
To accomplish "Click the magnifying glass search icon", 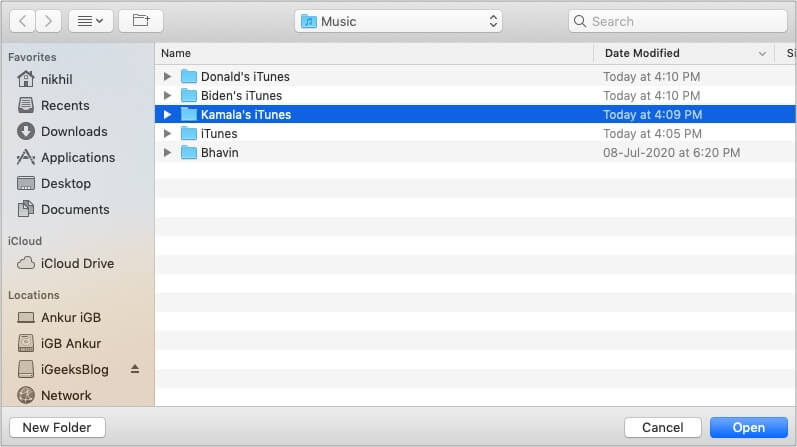I will 580,21.
